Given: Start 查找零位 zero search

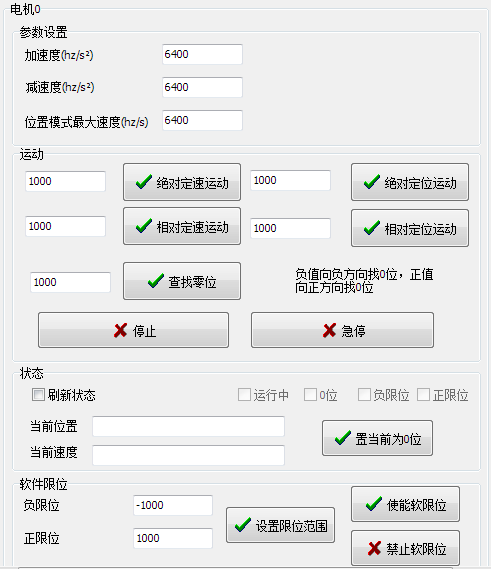Looking at the screenshot, I should (x=182, y=281).
